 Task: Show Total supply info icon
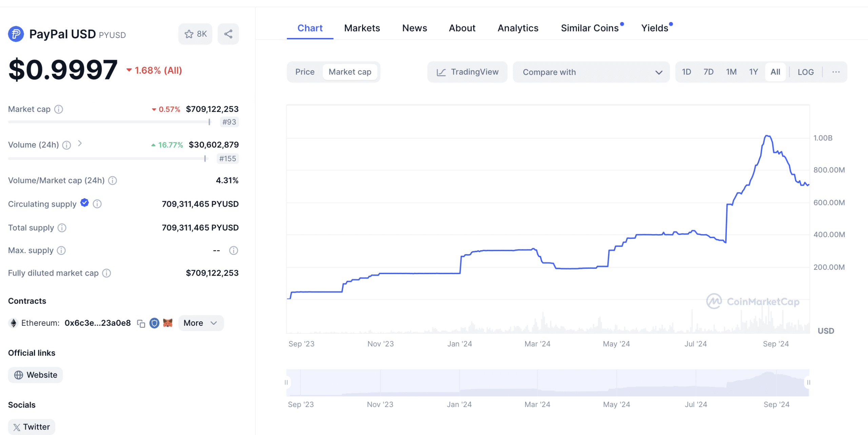pyautogui.click(x=62, y=228)
